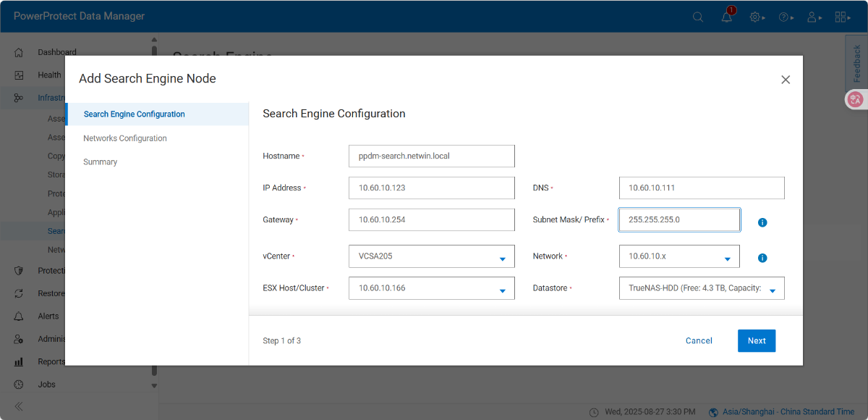The image size is (868, 420).
Task: Click the Reports bar chart icon
Action: coord(19,361)
